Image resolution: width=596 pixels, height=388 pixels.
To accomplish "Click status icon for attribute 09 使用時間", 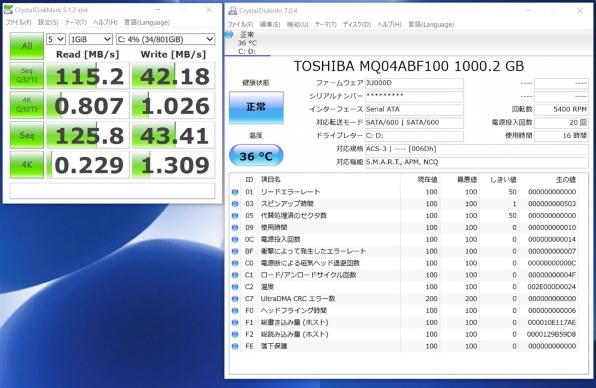I will 235,228.
